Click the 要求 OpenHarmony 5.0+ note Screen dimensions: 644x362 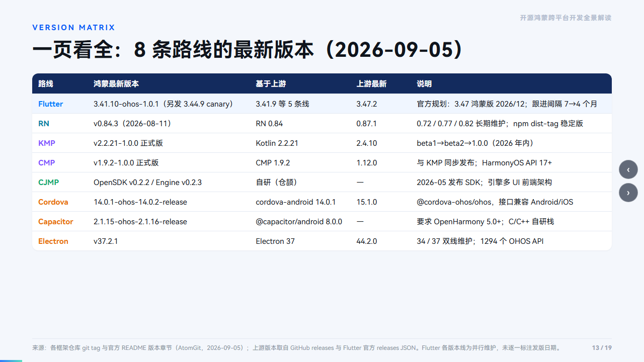486,222
